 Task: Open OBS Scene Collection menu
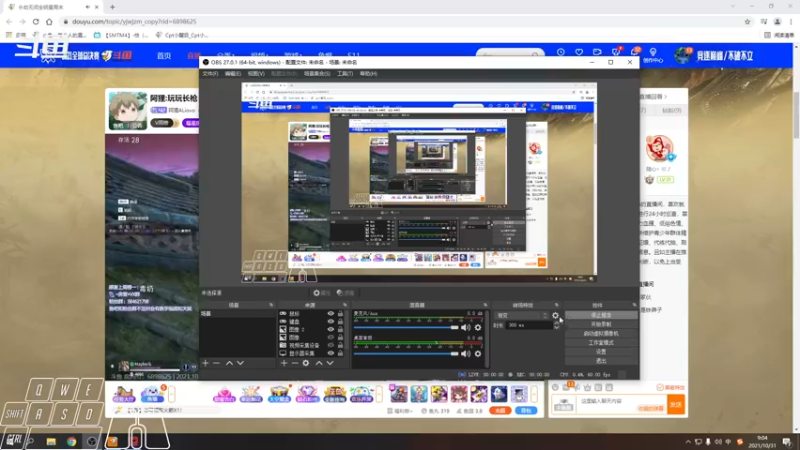[317, 73]
